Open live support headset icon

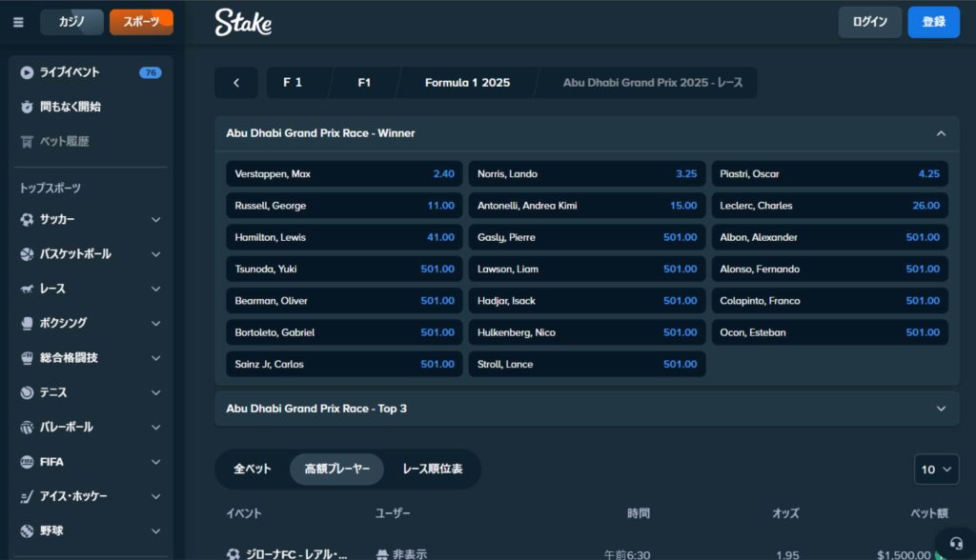(x=956, y=543)
